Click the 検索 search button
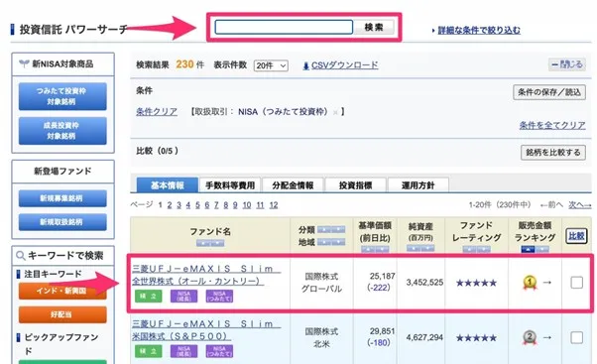Image resolution: width=597 pixels, height=364 pixels. point(374,27)
